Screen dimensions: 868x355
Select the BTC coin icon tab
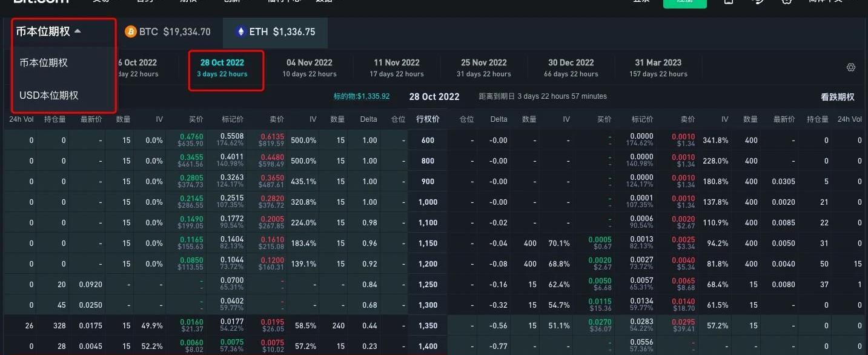pyautogui.click(x=168, y=32)
